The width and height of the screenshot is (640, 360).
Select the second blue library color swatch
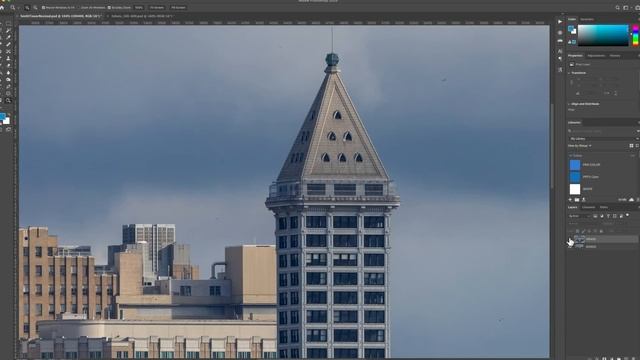[575, 177]
